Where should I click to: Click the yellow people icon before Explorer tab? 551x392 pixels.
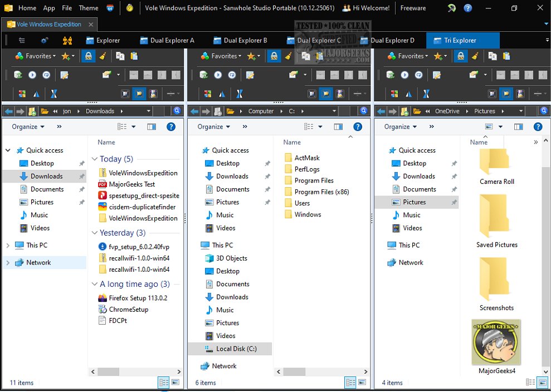point(67,41)
